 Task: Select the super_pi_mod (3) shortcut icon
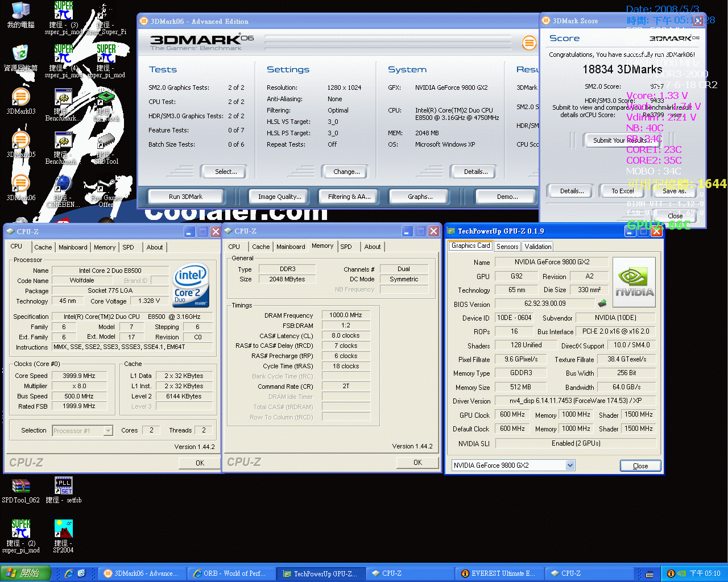coord(63,11)
